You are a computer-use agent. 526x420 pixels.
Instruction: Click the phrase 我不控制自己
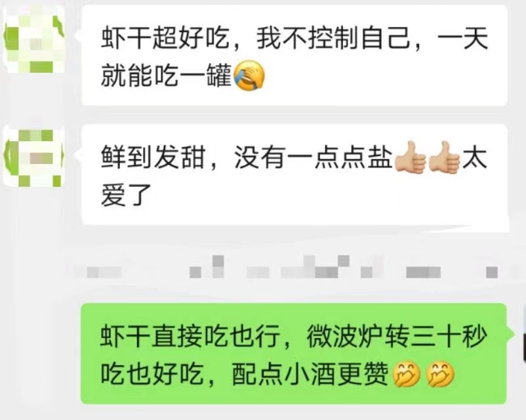click(333, 39)
